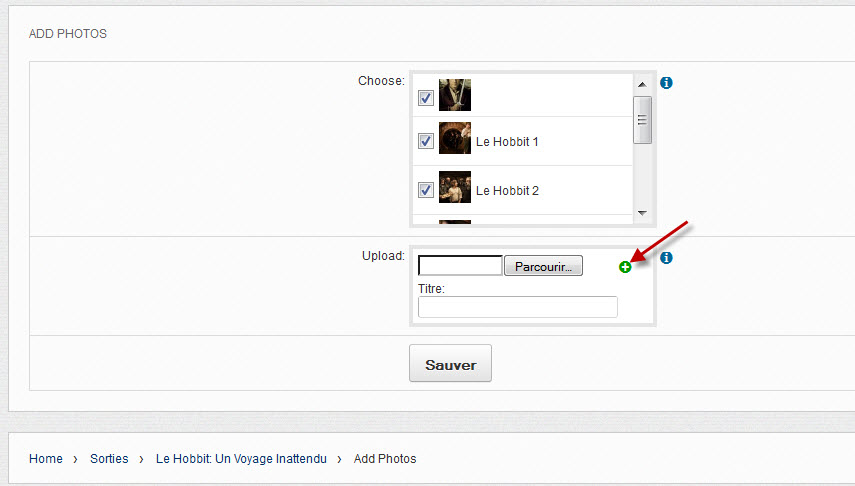This screenshot has height=486, width=855.
Task: Click the Add Photos breadcrumb item
Action: [x=385, y=459]
